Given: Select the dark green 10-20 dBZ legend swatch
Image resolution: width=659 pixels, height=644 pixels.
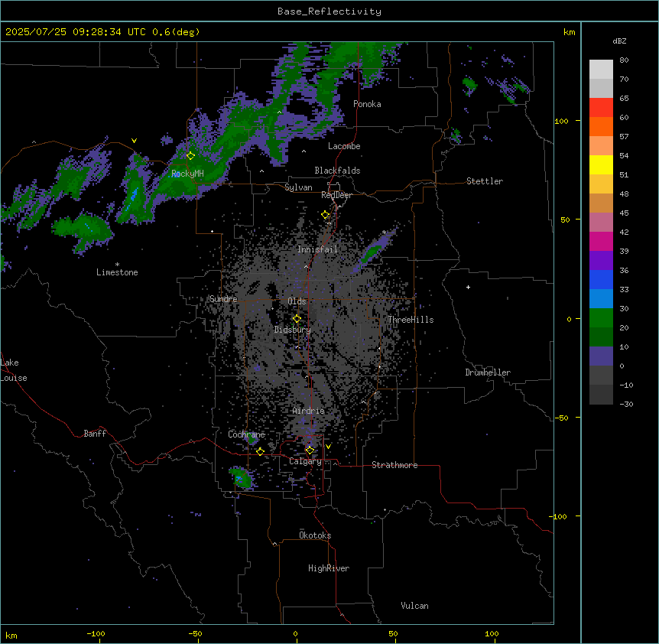Looking at the screenshot, I should coord(601,337).
